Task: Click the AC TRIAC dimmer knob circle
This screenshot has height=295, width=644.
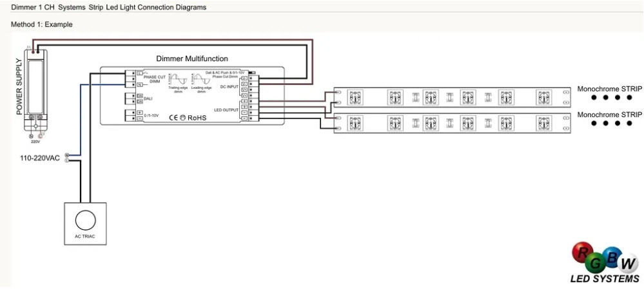Action: (x=85, y=220)
